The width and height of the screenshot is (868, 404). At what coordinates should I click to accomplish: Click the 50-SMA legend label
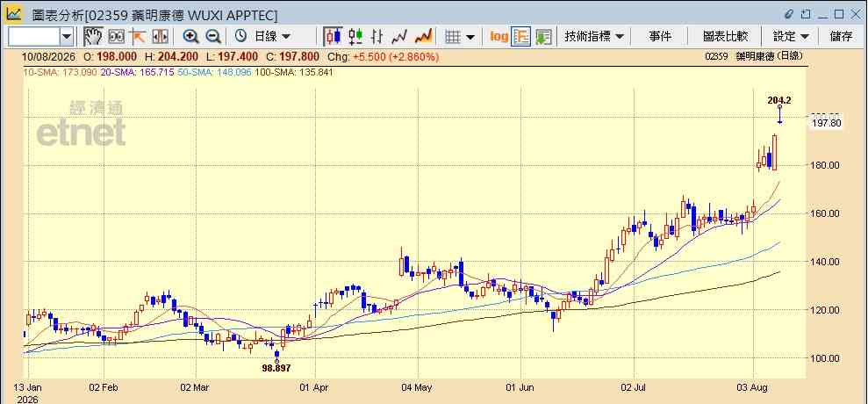pyautogui.click(x=215, y=72)
